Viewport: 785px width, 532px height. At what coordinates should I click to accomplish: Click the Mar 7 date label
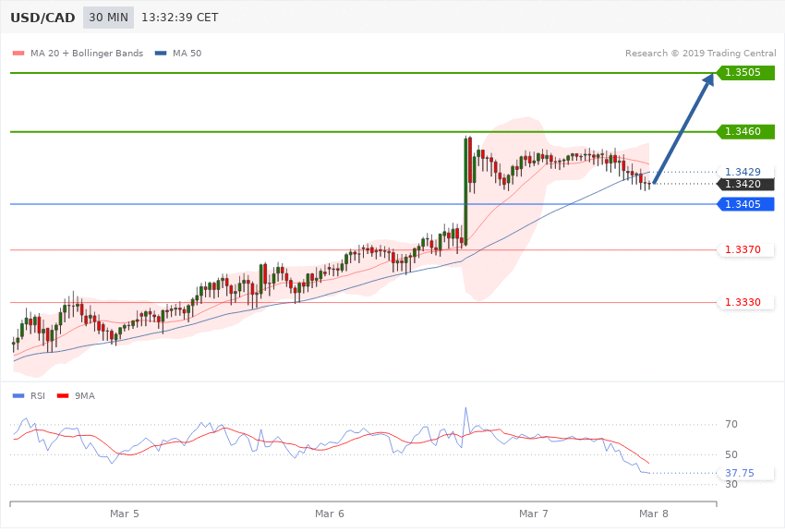tap(534, 514)
